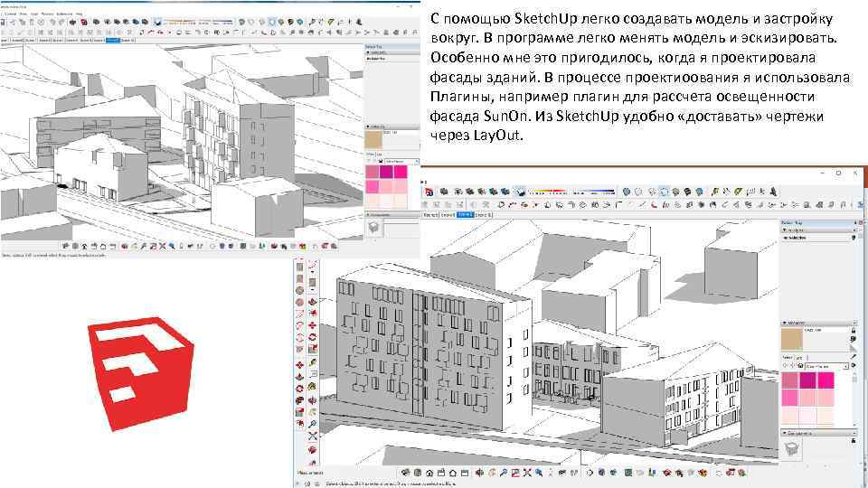Select the highlighted blue scene tab in lower window

pos(465,215)
